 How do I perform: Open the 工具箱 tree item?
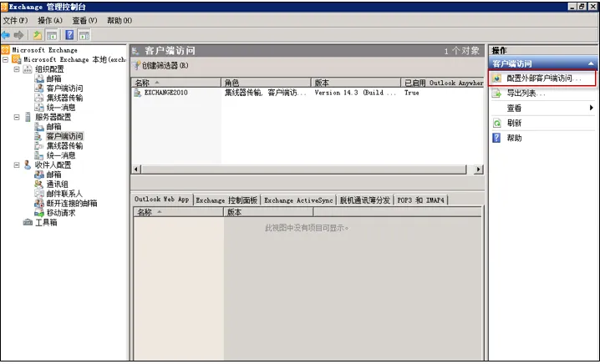point(46,222)
